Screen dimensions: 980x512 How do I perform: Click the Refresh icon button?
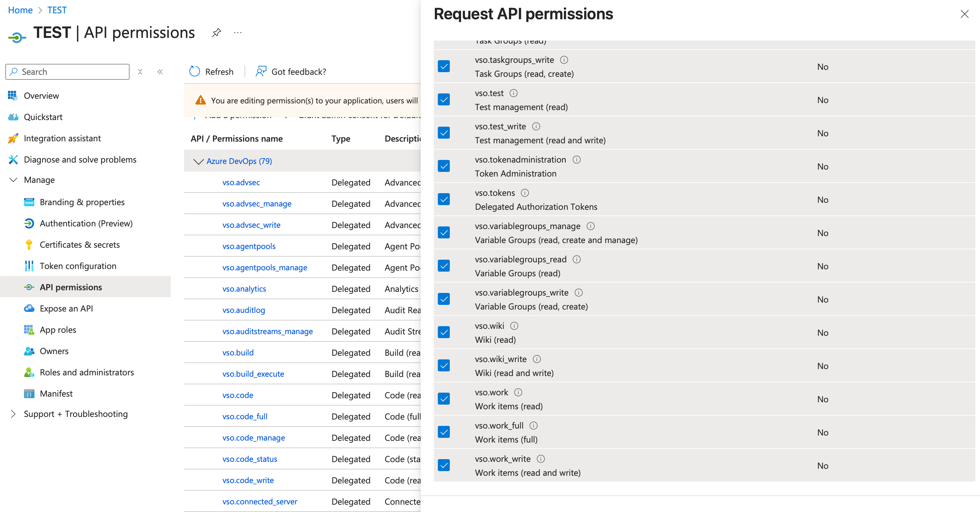[x=194, y=71]
